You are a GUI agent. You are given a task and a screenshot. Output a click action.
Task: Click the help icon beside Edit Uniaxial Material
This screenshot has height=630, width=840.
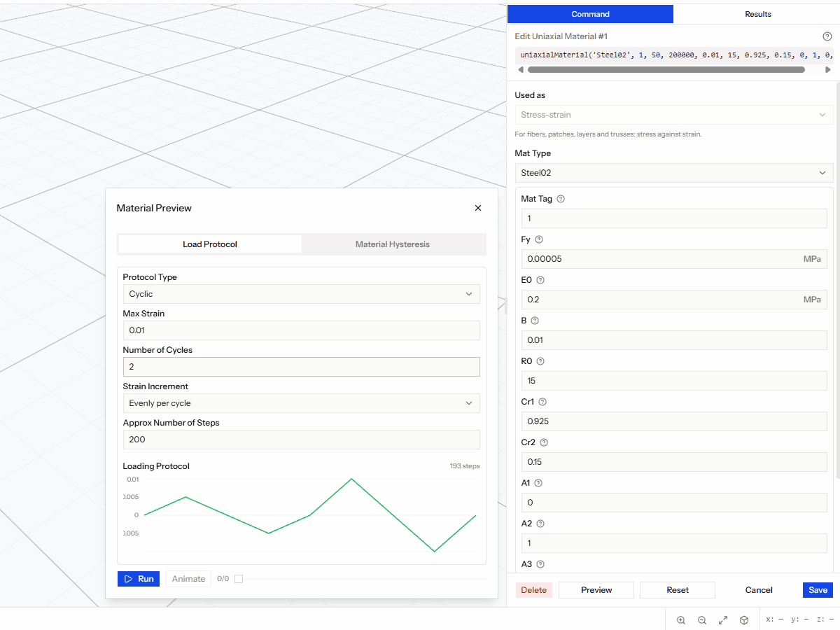pyautogui.click(x=827, y=36)
